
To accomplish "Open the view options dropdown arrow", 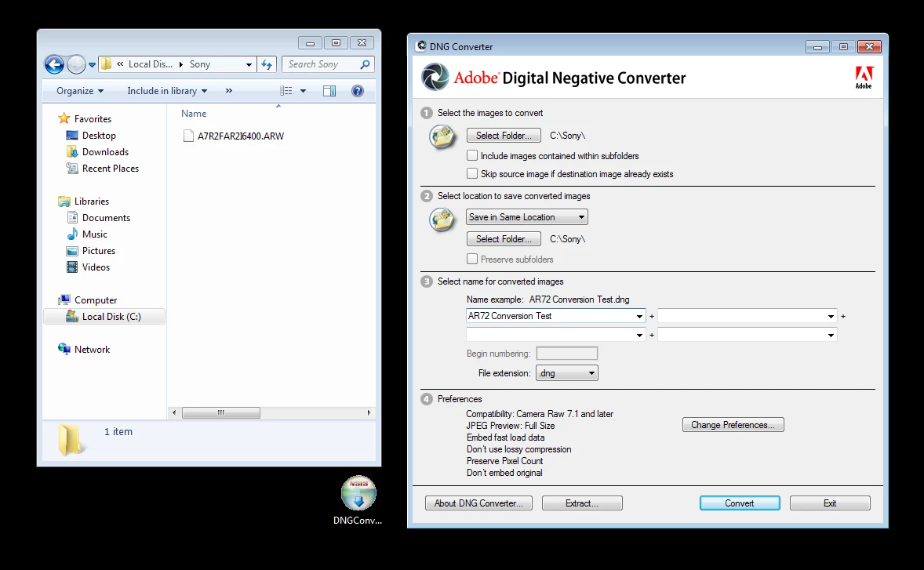I will tap(303, 91).
